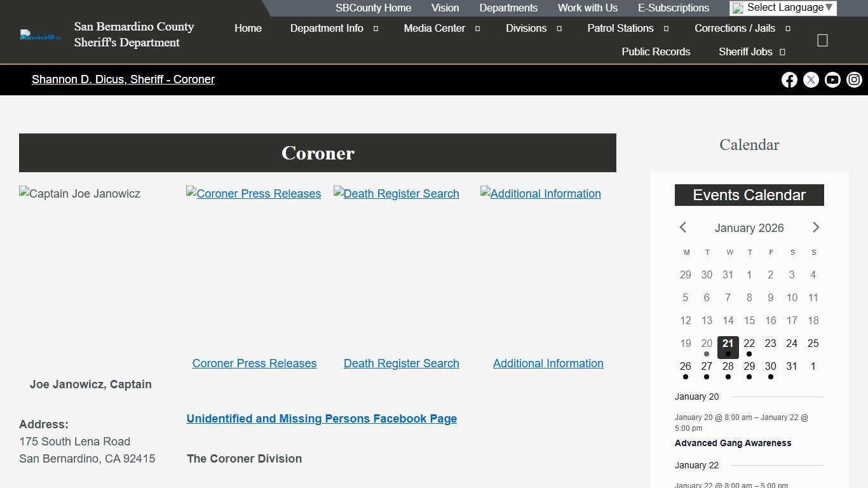Expand the Department Info menu
Screen dimensions: 868x488
tap(327, 28)
